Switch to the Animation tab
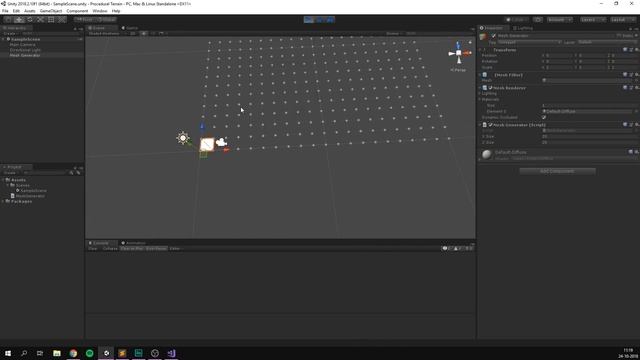Screen dimensions: 640x360 (133, 243)
